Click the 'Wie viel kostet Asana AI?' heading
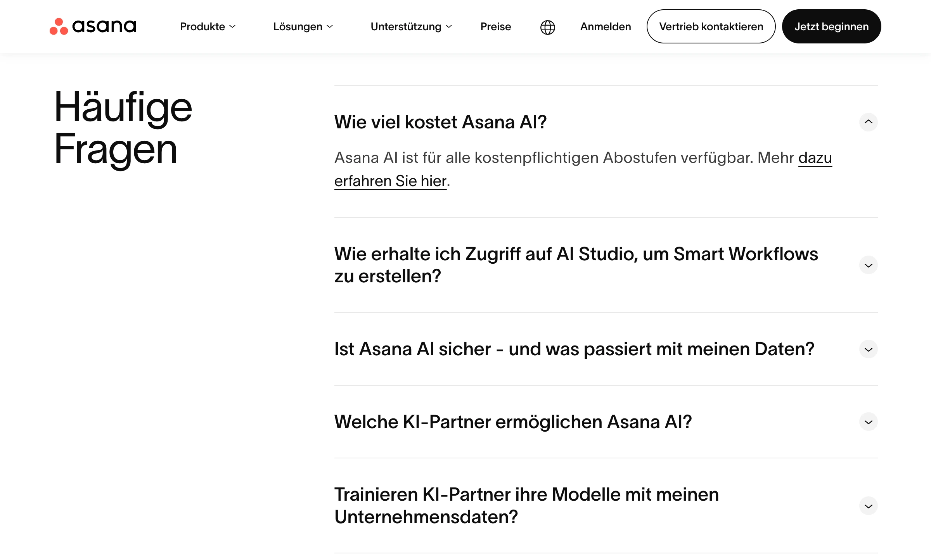931x560 pixels. point(440,122)
